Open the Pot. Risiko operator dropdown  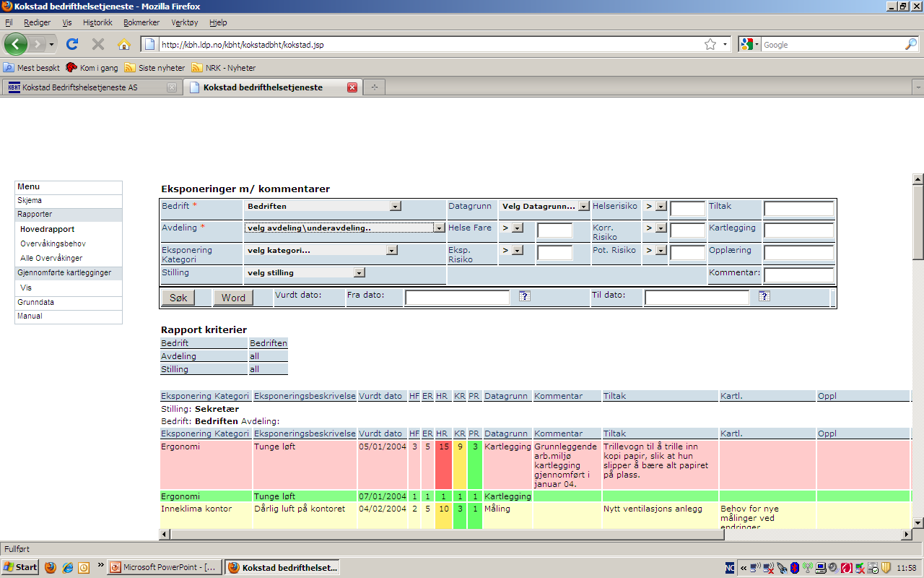661,251
